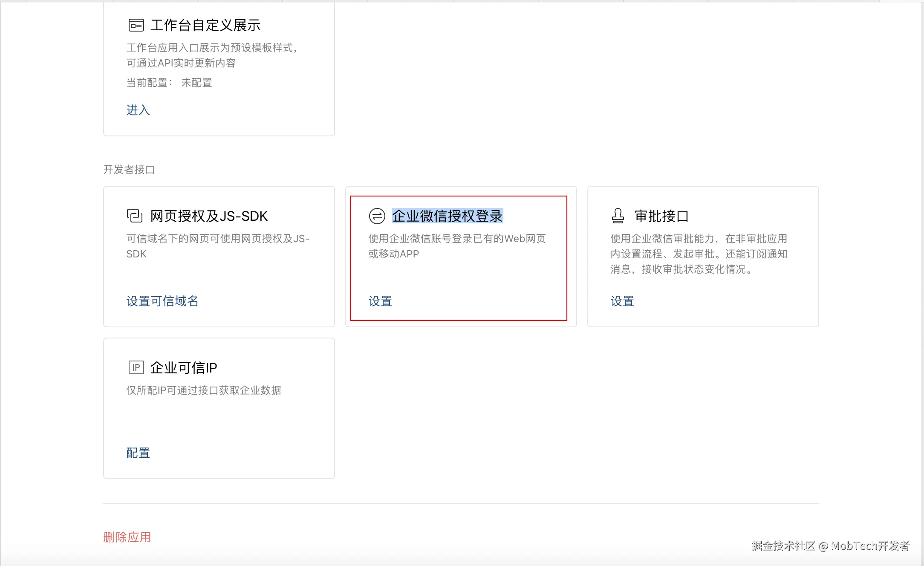Open 设置可信域名 link
Image resolution: width=924 pixels, height=566 pixels.
162,301
